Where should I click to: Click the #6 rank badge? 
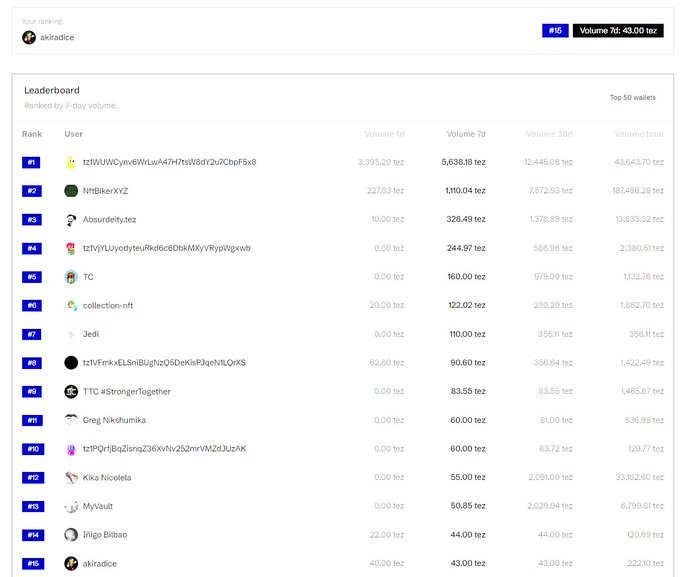tap(32, 305)
